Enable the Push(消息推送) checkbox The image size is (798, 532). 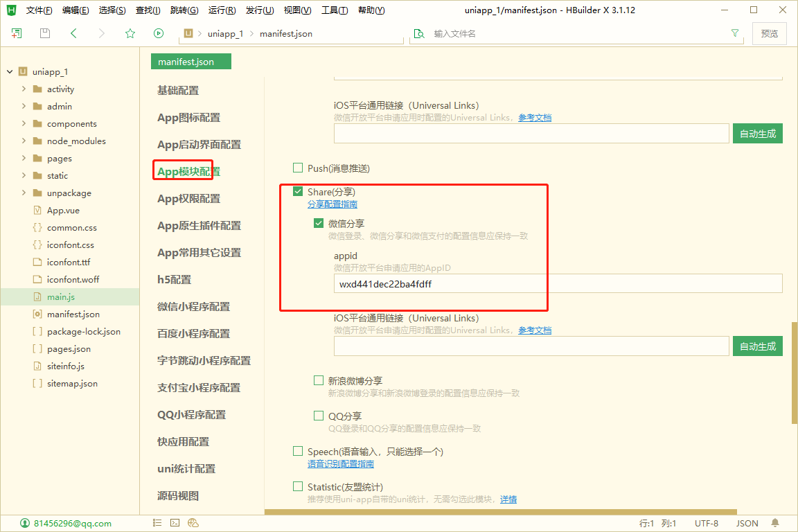pyautogui.click(x=299, y=168)
